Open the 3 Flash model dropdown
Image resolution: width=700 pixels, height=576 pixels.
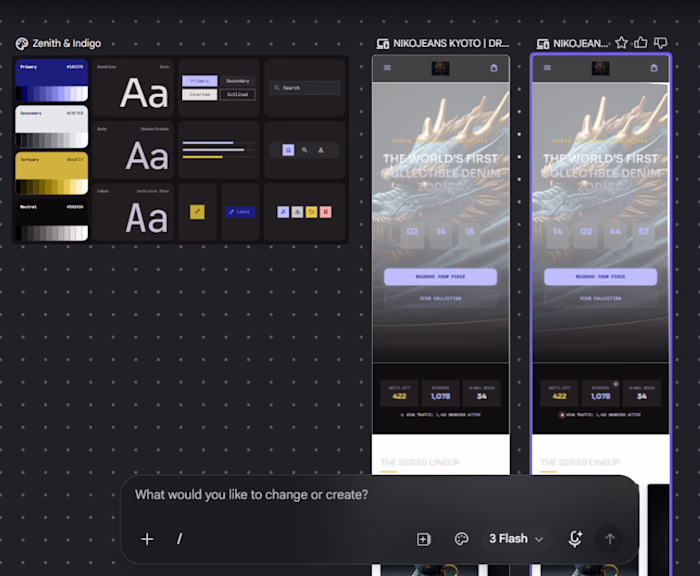pyautogui.click(x=517, y=539)
